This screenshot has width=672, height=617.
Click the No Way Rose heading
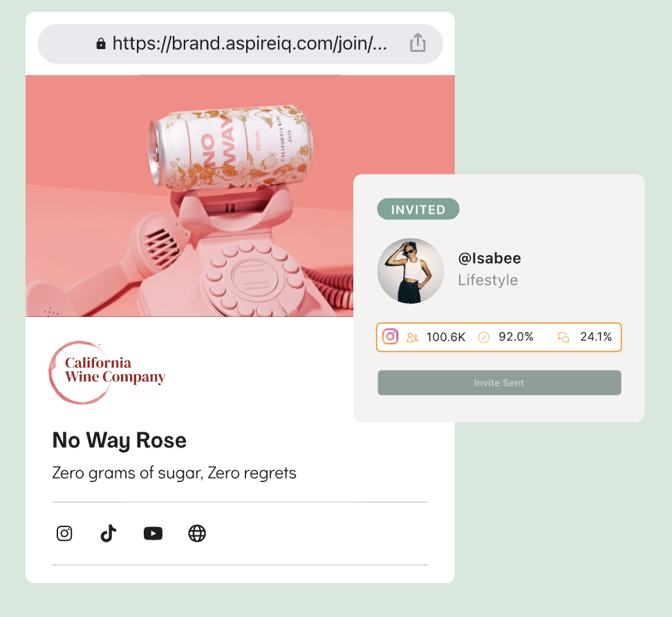[x=120, y=441]
